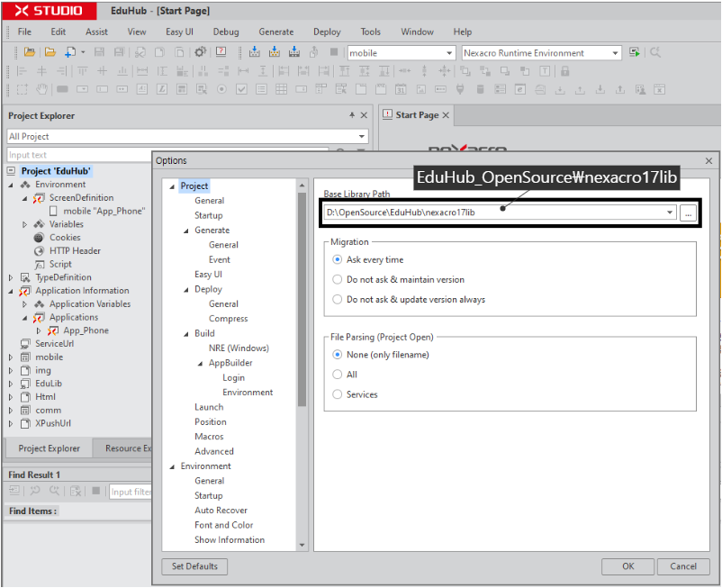Select Font and Color option
This screenshot has height=588, width=722.
pyautogui.click(x=224, y=525)
